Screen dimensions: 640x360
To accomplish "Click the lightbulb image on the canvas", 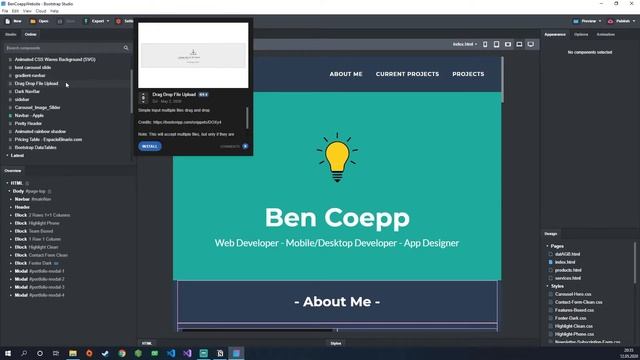I will pos(337,157).
